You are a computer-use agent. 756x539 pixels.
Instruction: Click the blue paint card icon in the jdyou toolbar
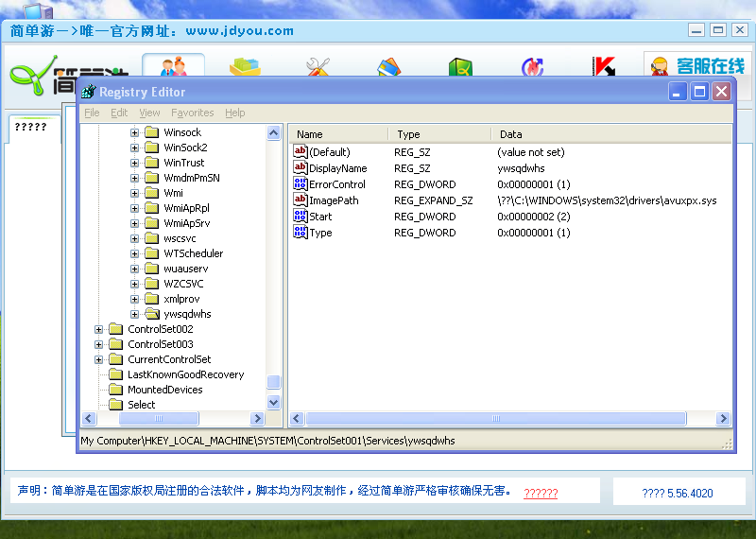coord(389,67)
